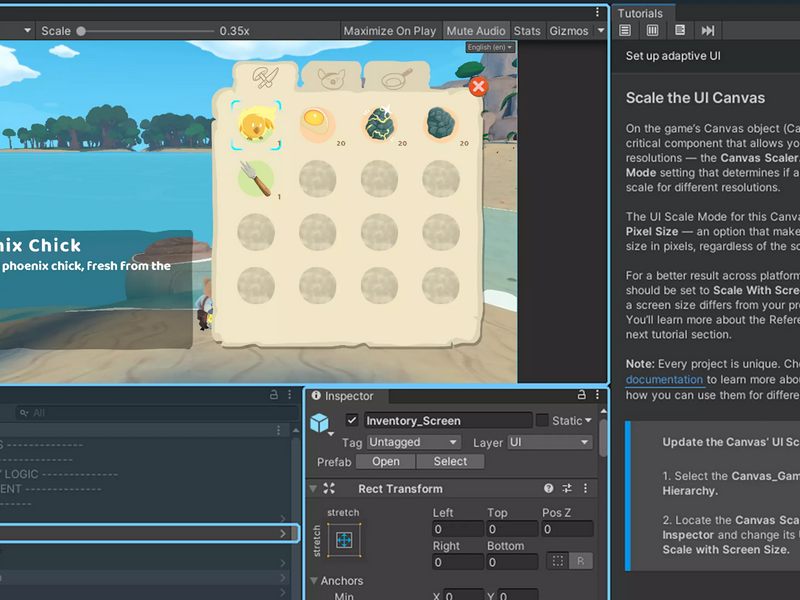Screen dimensions: 800x600
Task: Open the Layer UI dropdown
Action: [x=550, y=442]
